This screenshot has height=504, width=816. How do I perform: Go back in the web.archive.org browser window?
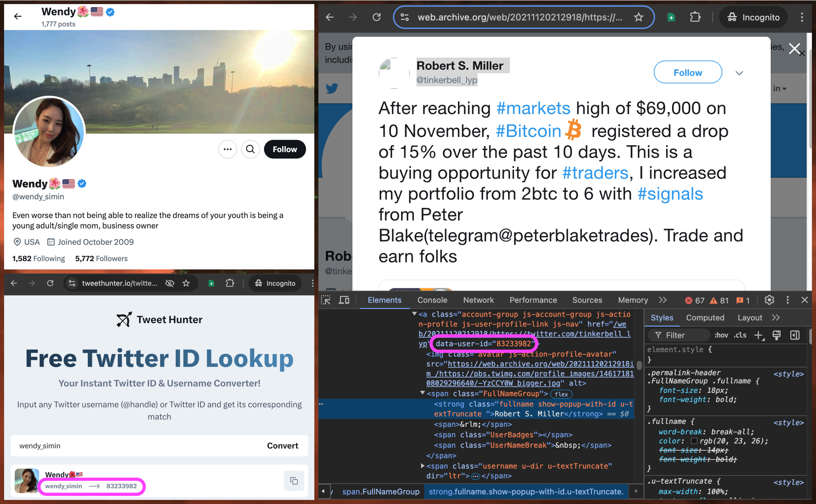click(330, 17)
